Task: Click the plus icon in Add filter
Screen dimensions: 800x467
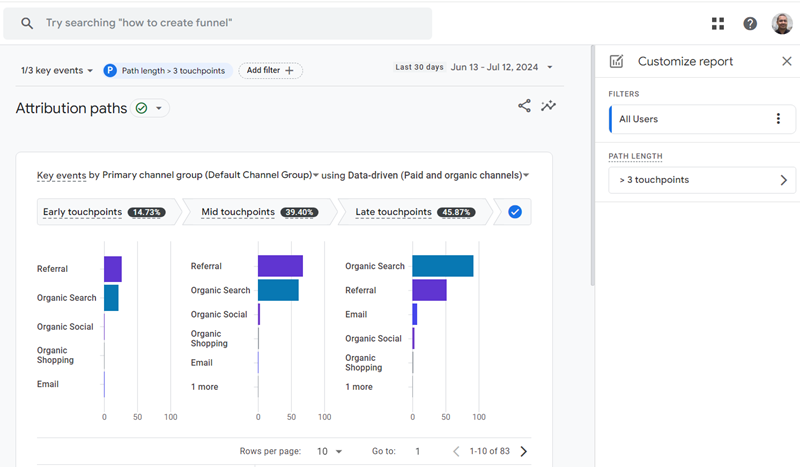Action: pyautogui.click(x=289, y=70)
